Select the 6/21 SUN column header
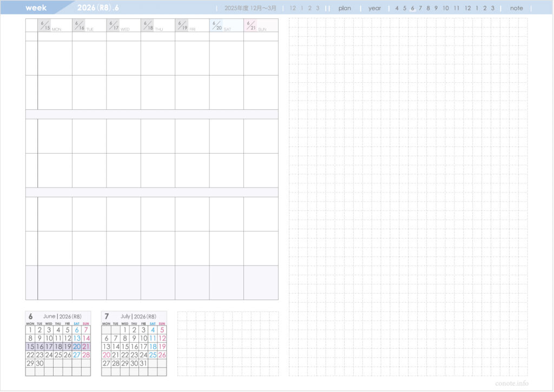The width and height of the screenshot is (554, 392). (261, 26)
